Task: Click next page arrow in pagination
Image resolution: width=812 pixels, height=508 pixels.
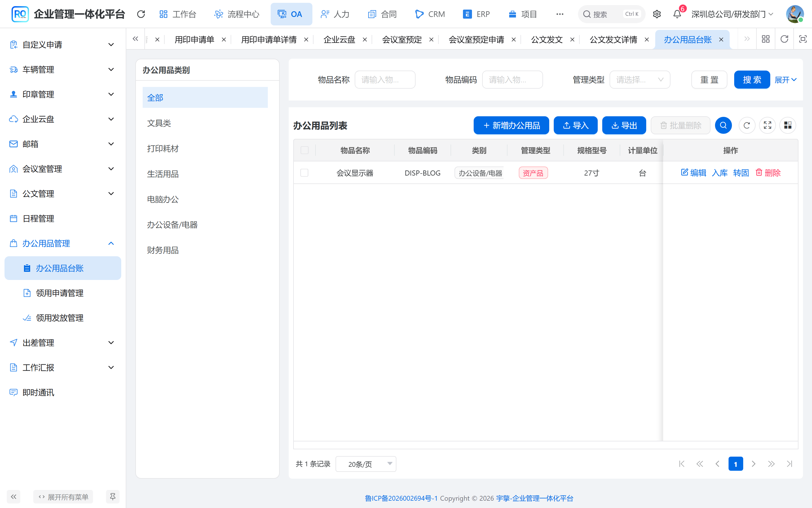Action: (x=754, y=464)
